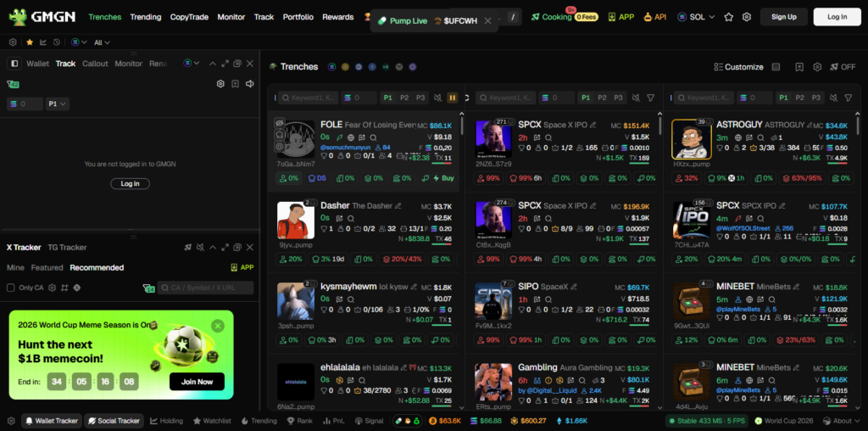Open wallet Track panel filter badge 42
This screenshot has height=431, width=868.
click(13, 84)
